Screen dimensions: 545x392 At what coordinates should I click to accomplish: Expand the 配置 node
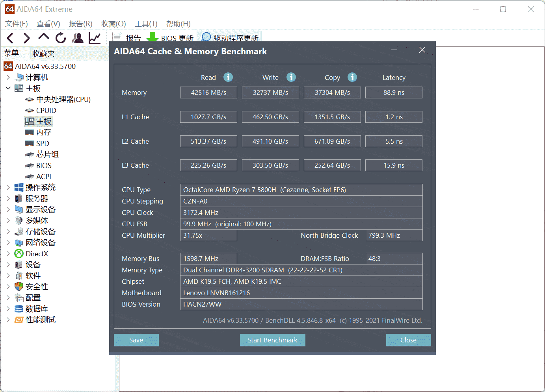coord(8,298)
